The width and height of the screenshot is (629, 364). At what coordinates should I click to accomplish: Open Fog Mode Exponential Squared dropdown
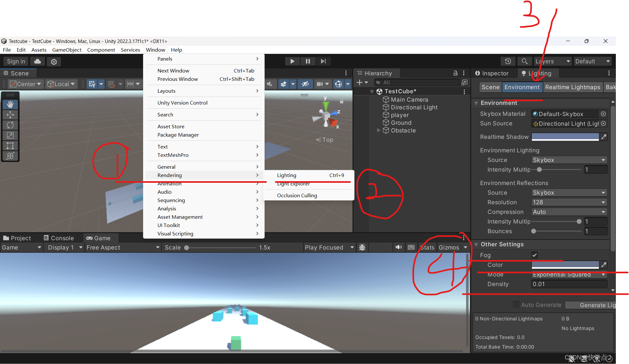569,275
